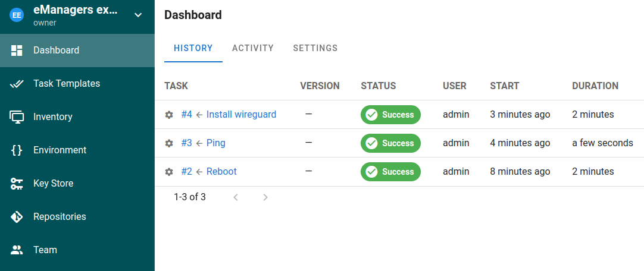The height and width of the screenshot is (271, 644).
Task: Click the Team people icon
Action: pos(17,250)
